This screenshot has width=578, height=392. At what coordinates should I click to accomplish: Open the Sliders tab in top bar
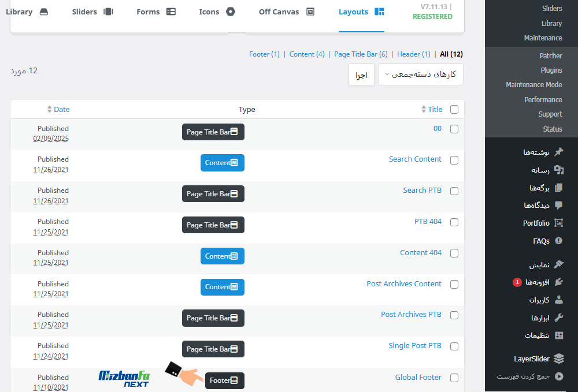92,12
